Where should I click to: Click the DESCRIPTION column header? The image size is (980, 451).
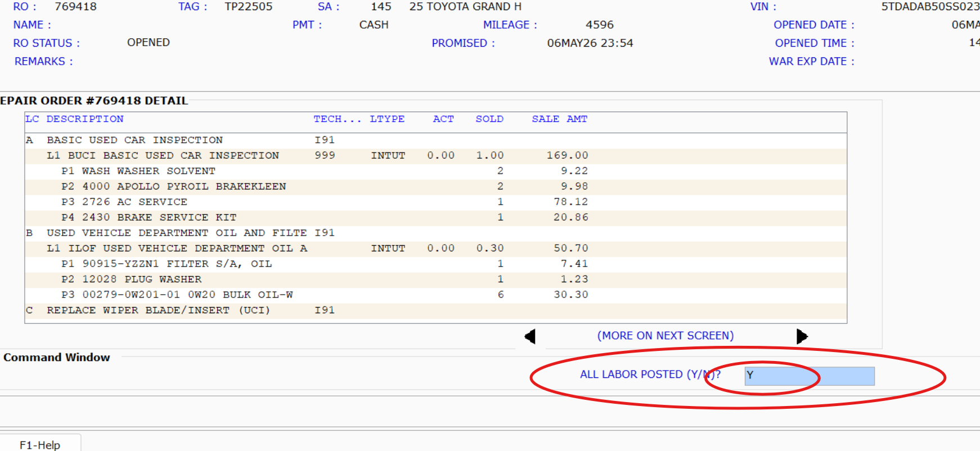coord(85,119)
